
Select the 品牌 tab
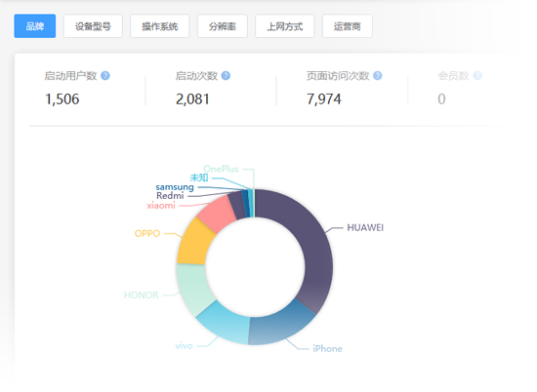click(35, 26)
